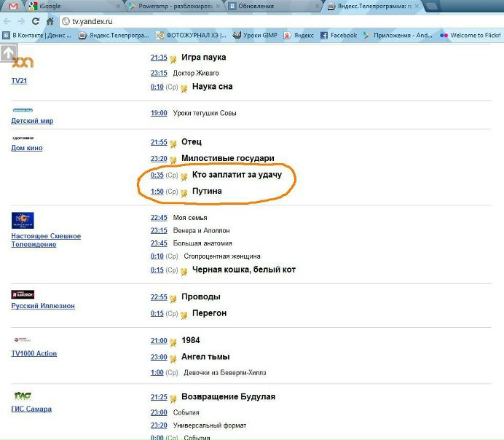Click the scroll-to-top arrow button
Screen dimensions: 504x440
[8, 54]
